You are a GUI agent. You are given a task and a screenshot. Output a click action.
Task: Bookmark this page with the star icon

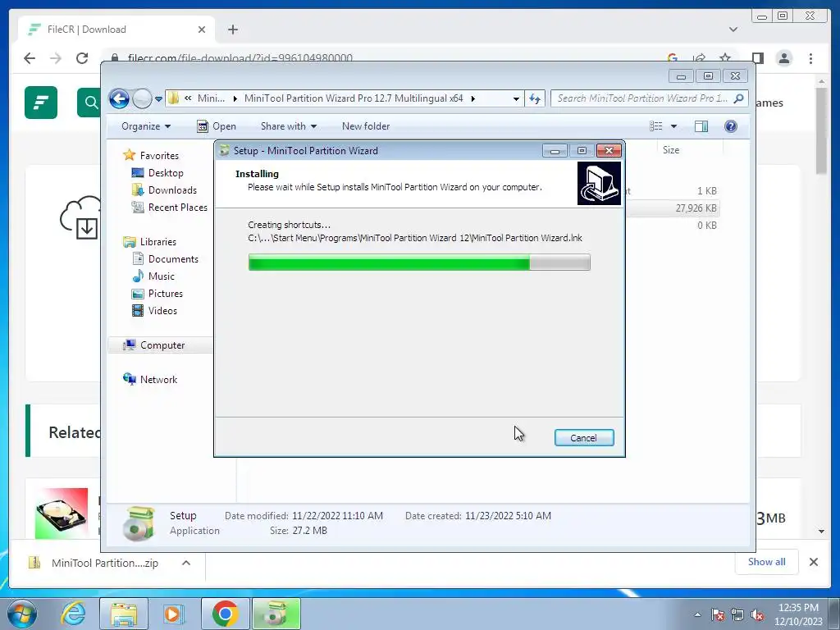[x=725, y=58]
